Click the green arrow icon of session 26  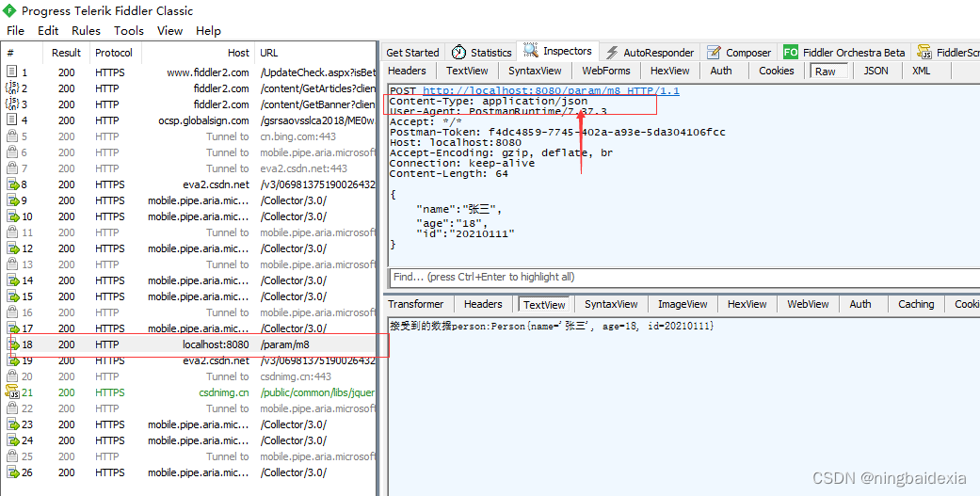click(12, 472)
